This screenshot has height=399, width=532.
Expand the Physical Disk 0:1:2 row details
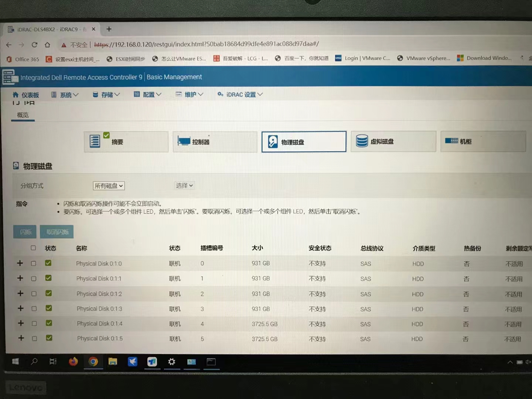(20, 293)
